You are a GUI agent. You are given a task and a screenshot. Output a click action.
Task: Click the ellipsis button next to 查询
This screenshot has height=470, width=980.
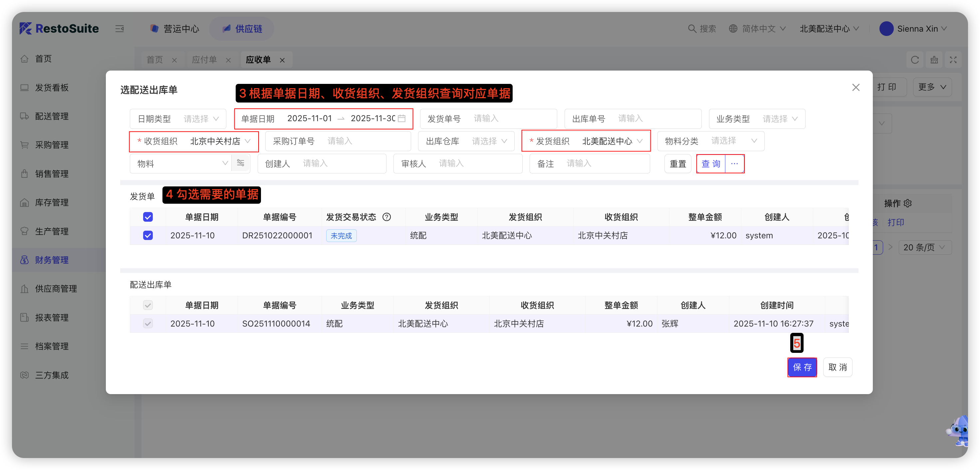[734, 163]
